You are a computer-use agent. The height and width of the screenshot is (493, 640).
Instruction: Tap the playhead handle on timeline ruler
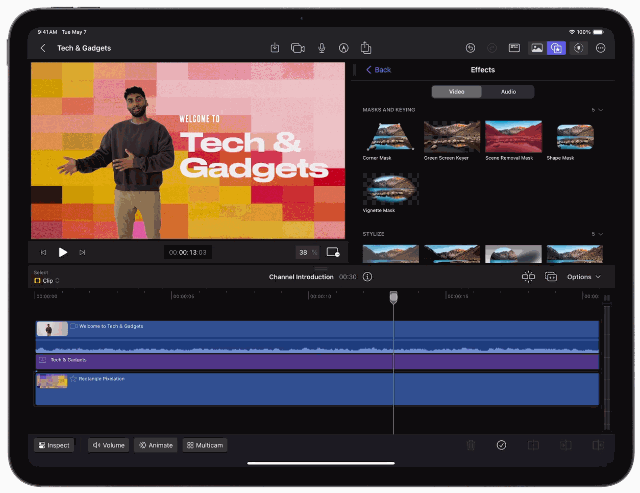393,298
